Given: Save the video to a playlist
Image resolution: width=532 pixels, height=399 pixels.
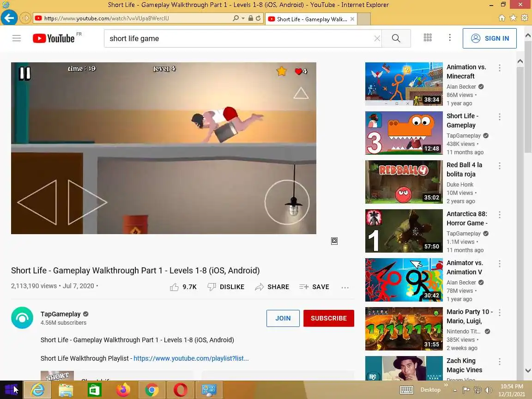Looking at the screenshot, I should [x=314, y=287].
